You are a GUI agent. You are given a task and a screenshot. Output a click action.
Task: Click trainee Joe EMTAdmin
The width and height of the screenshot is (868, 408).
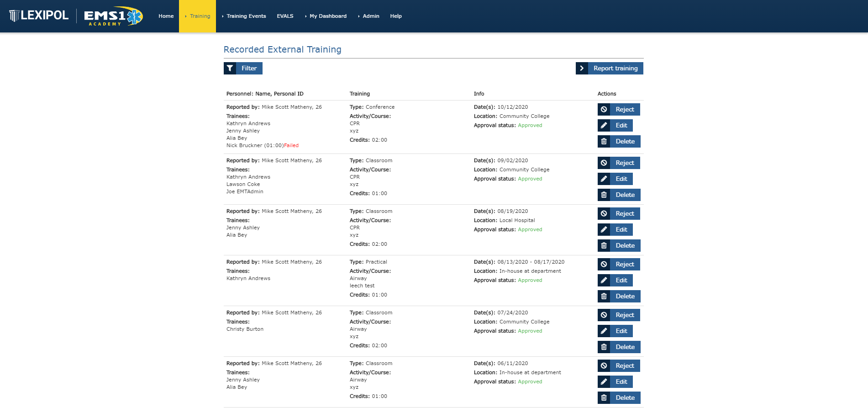tap(245, 191)
